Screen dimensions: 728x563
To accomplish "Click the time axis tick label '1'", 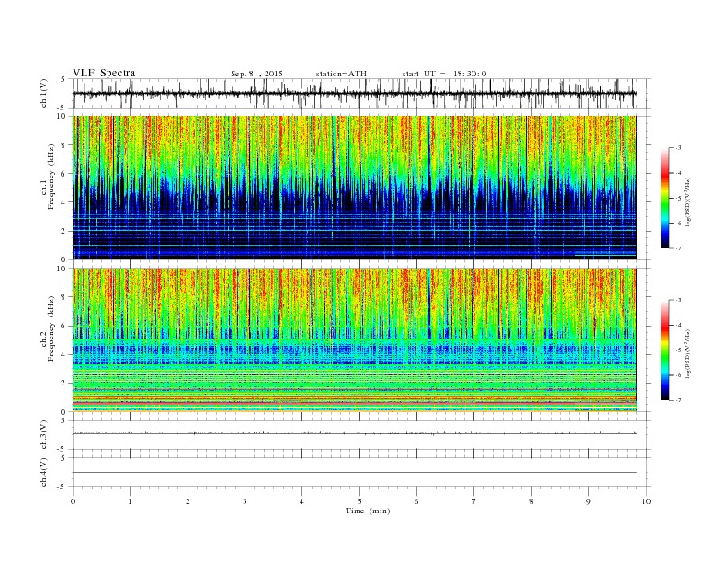I will pyautogui.click(x=130, y=501).
